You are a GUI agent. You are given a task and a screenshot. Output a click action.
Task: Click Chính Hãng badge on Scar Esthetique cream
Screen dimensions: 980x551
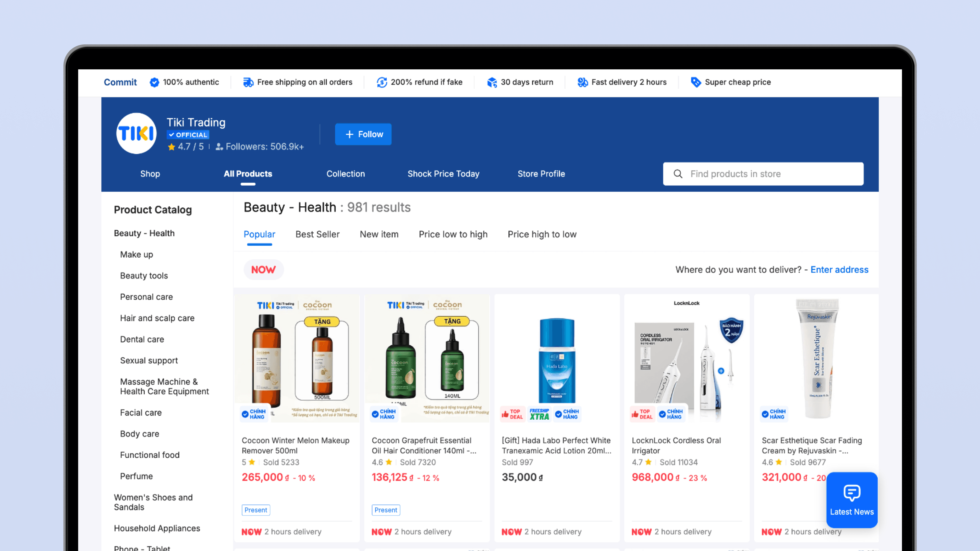(774, 414)
